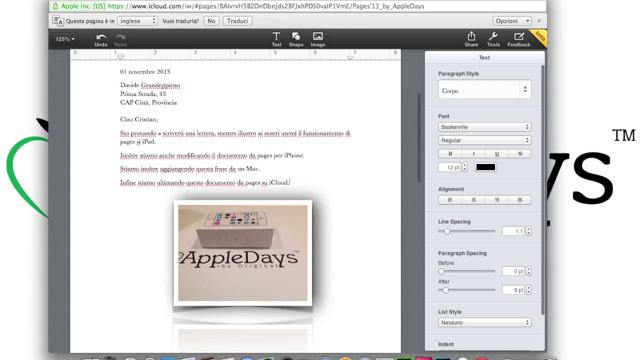Open the 125% zoom dropdown
Screen dimensions: 640x360
point(65,39)
